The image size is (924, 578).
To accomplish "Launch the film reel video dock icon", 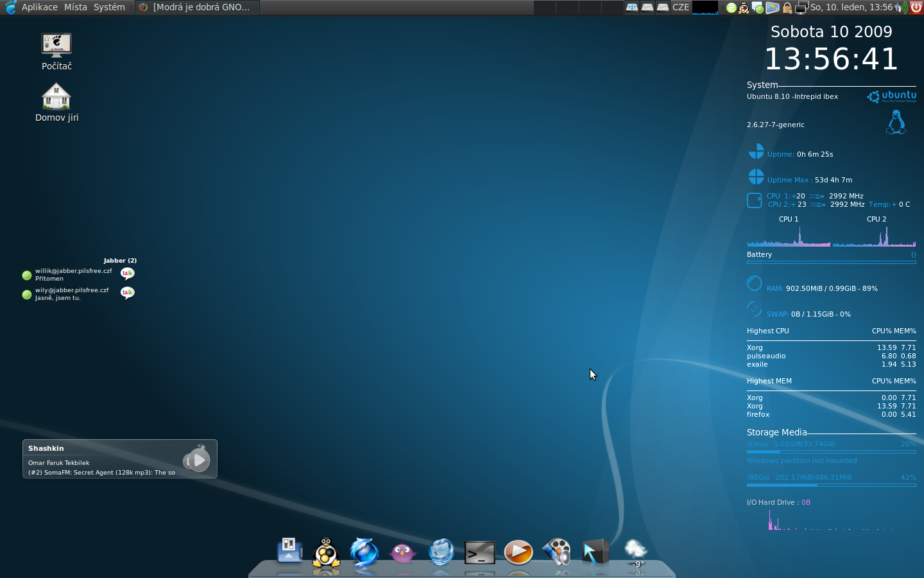I will pyautogui.click(x=557, y=552).
